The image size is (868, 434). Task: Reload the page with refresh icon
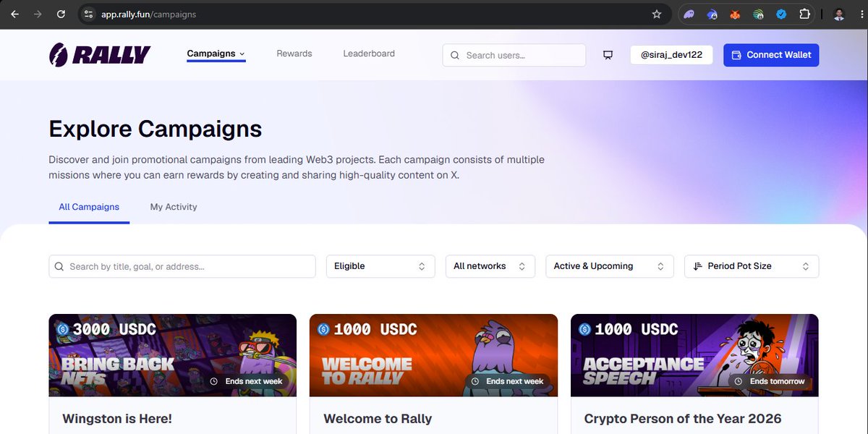click(x=61, y=14)
